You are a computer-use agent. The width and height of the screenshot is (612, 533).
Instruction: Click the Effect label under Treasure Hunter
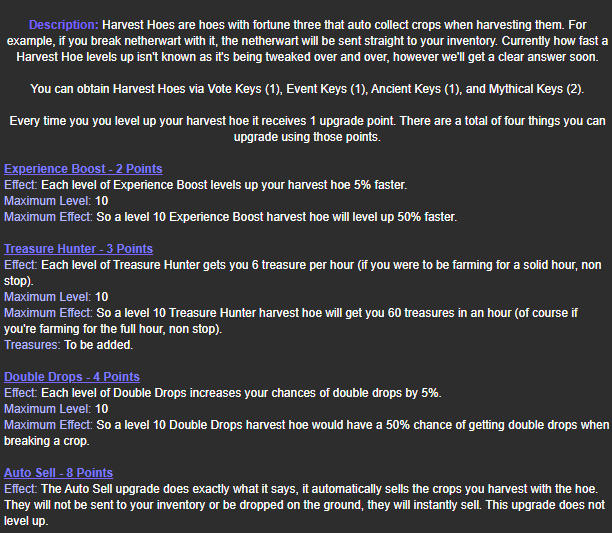[21, 265]
